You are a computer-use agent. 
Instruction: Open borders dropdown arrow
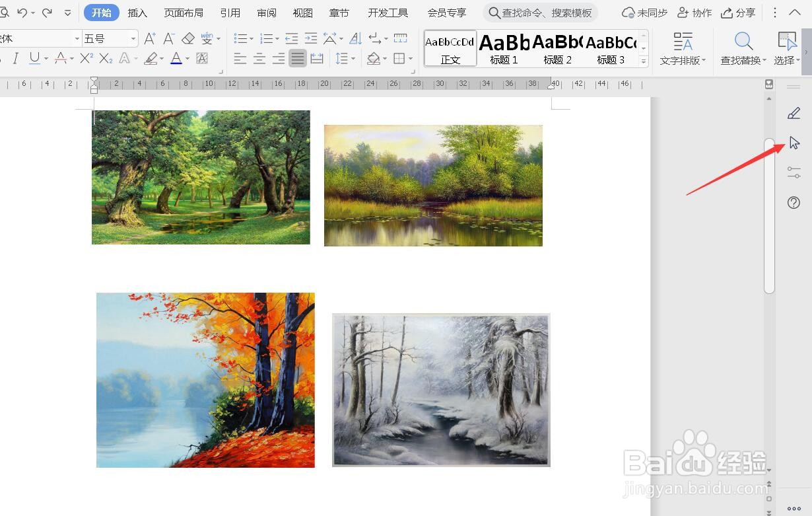pyautogui.click(x=411, y=59)
